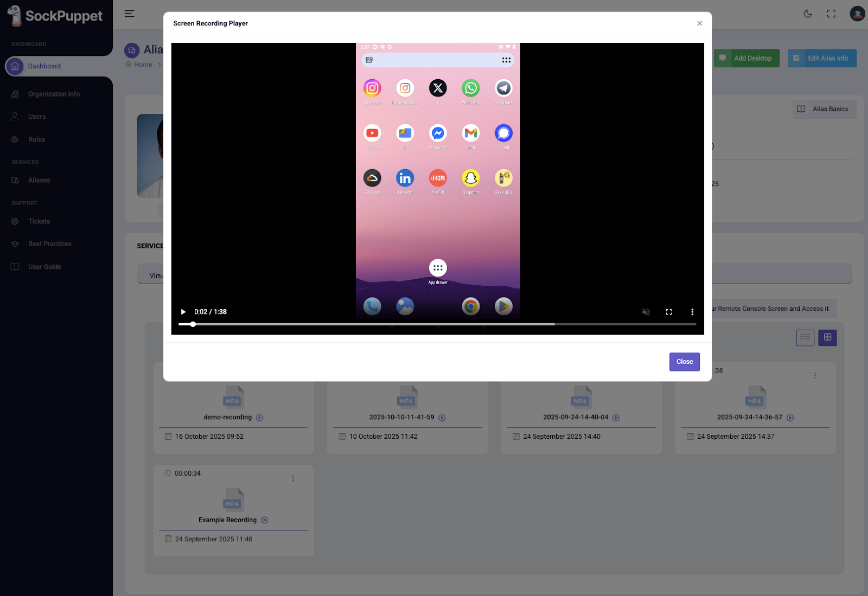Switch recordings to list view
Image resolution: width=868 pixels, height=596 pixels.
[805, 337]
